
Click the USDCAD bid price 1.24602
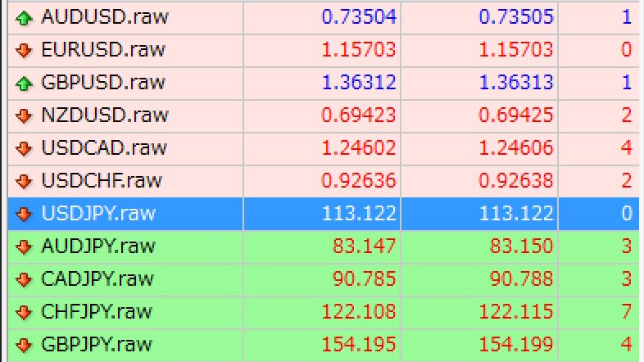pos(359,147)
